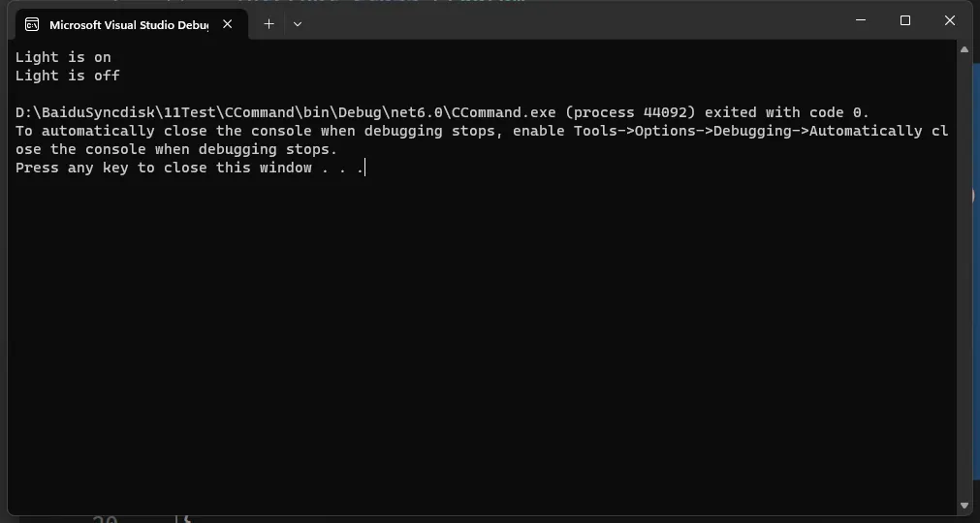This screenshot has height=523, width=980.
Task: Click the console icon in the tab
Action: 32,24
